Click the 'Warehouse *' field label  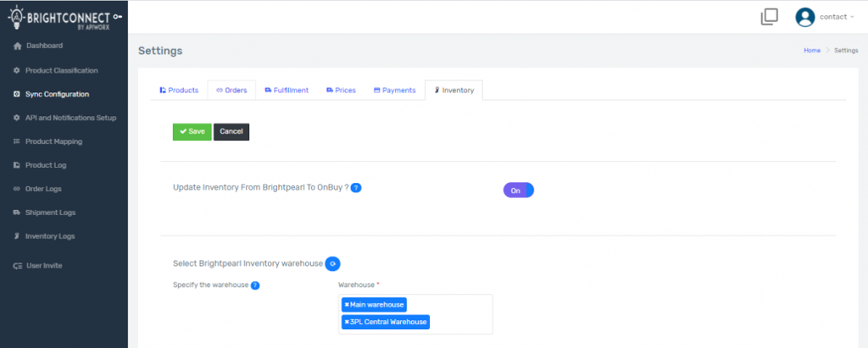(x=359, y=285)
